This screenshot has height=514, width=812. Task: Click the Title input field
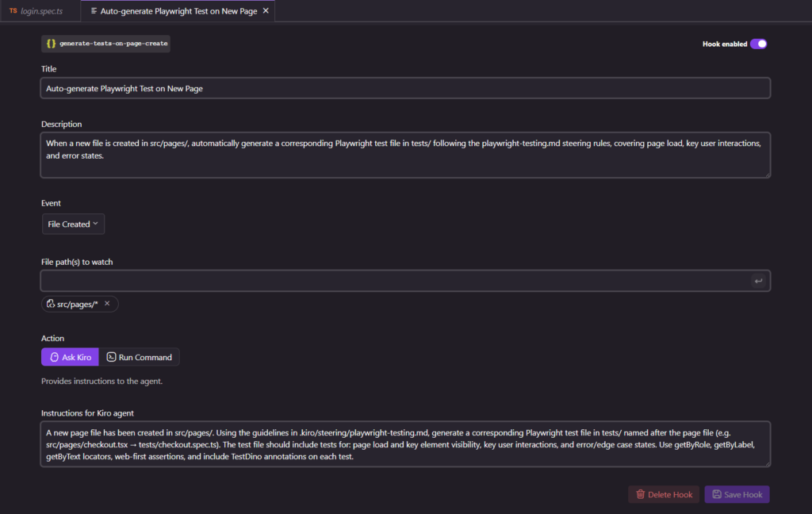(x=405, y=88)
